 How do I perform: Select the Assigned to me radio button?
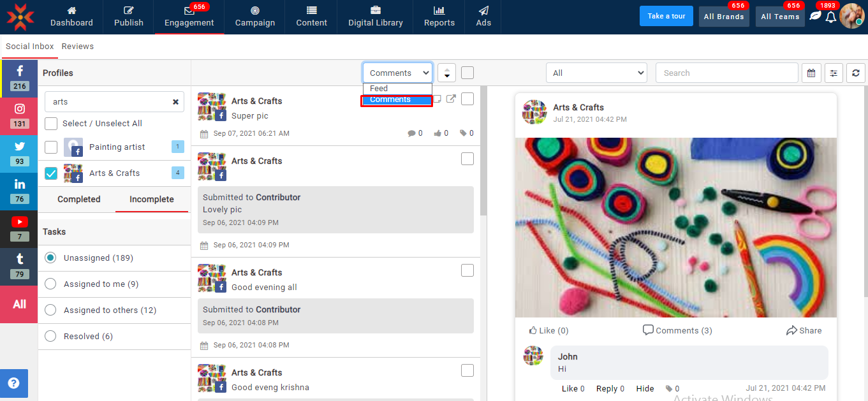[x=50, y=284]
